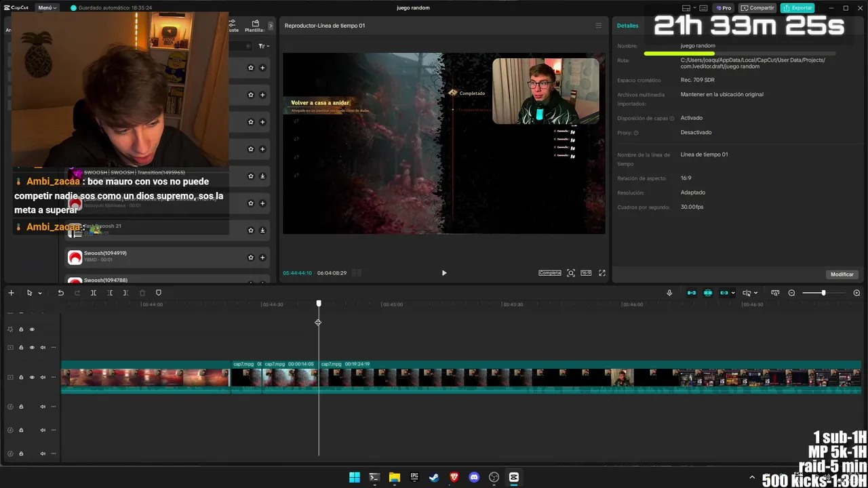The image size is (868, 488).
Task: Favorite the SWOOSH Transition(1495965) sound
Action: pos(251,176)
